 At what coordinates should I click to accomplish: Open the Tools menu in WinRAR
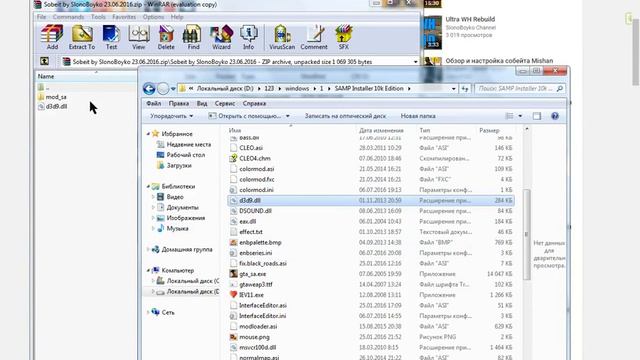pos(98,17)
